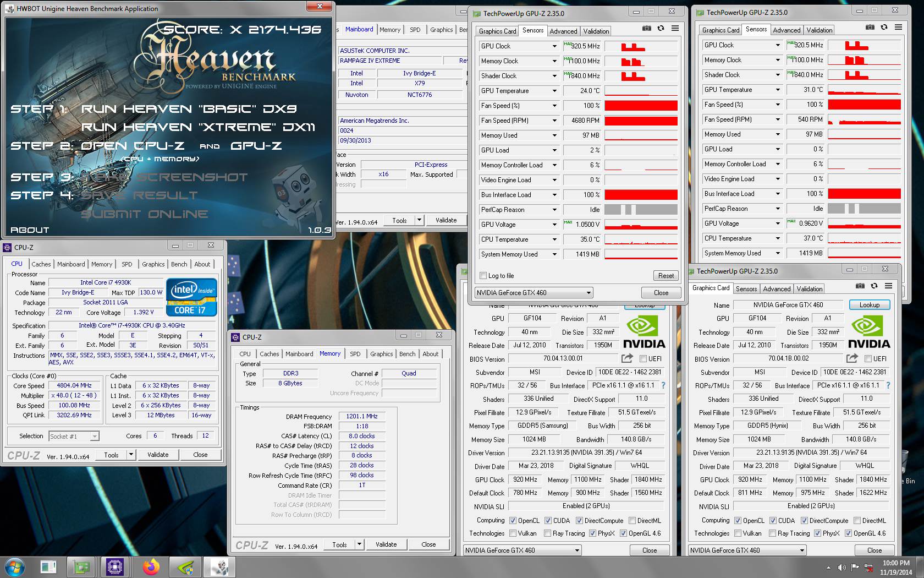Toggle OpenCL checkbox in Hynix GPU-Z window
924x578 pixels.
(738, 520)
